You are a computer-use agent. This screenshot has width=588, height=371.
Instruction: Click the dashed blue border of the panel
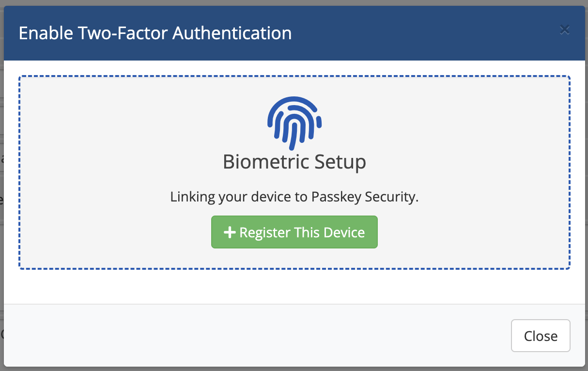(x=19, y=172)
